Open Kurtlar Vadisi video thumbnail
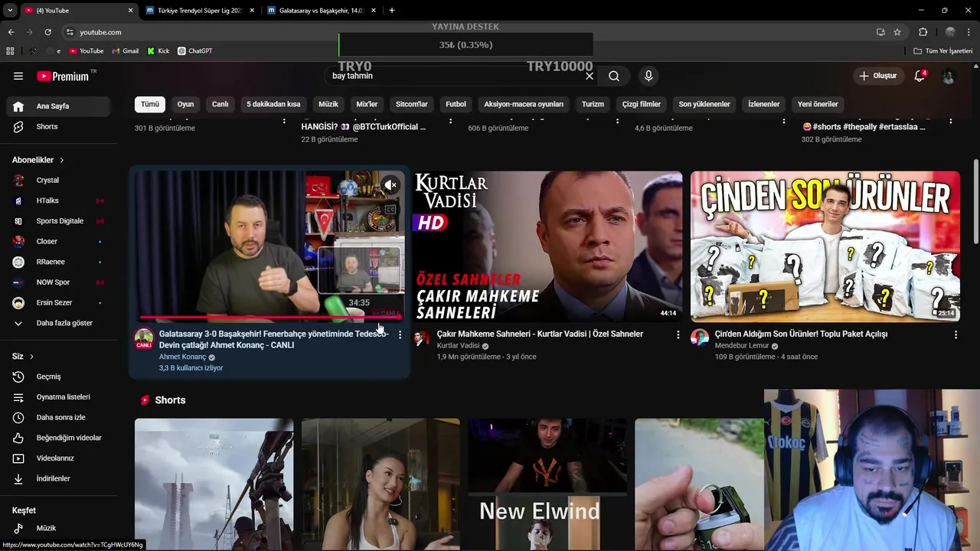The height and width of the screenshot is (551, 980). click(547, 246)
